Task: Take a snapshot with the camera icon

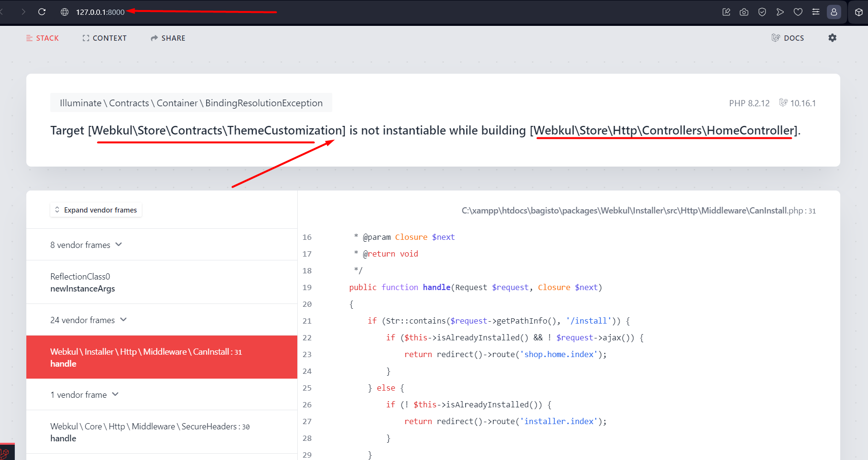Action: click(x=744, y=12)
